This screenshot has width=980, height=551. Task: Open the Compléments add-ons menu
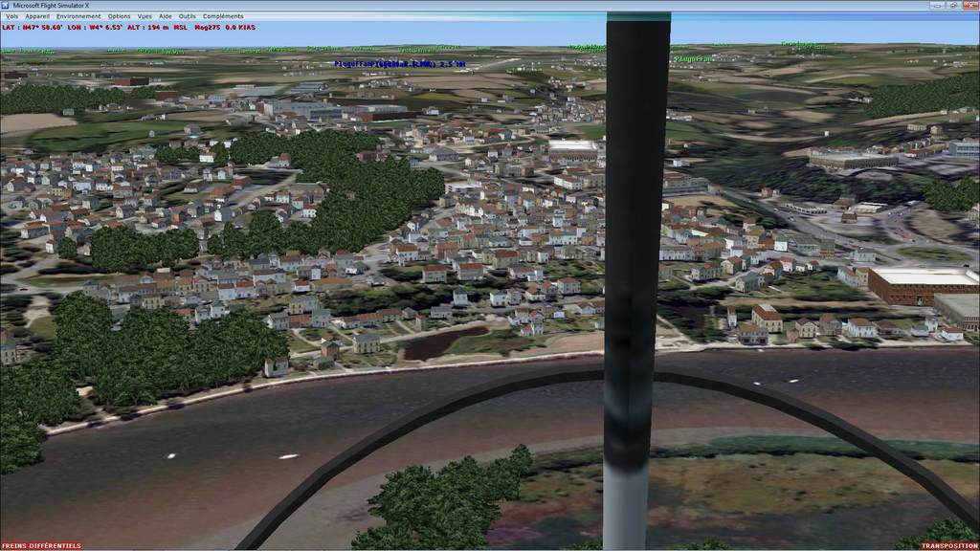point(223,16)
